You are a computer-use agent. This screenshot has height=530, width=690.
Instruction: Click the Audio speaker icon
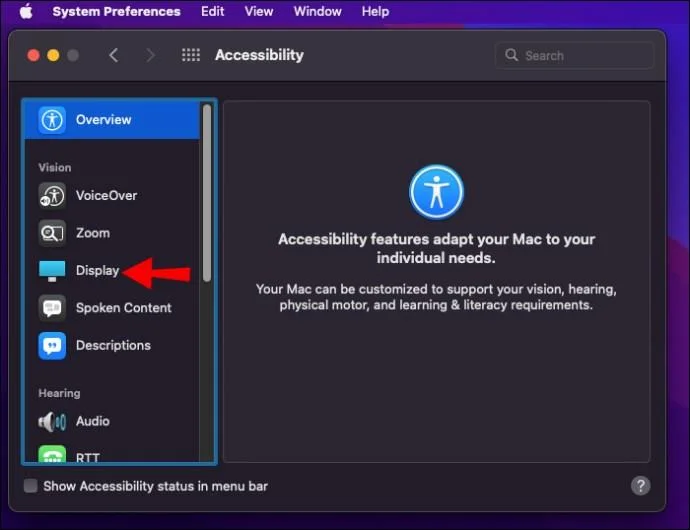(52, 422)
